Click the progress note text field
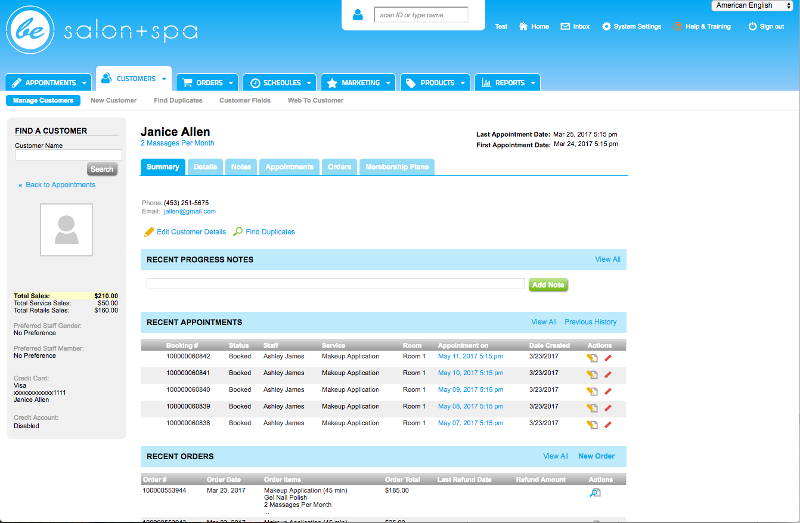 pos(335,284)
